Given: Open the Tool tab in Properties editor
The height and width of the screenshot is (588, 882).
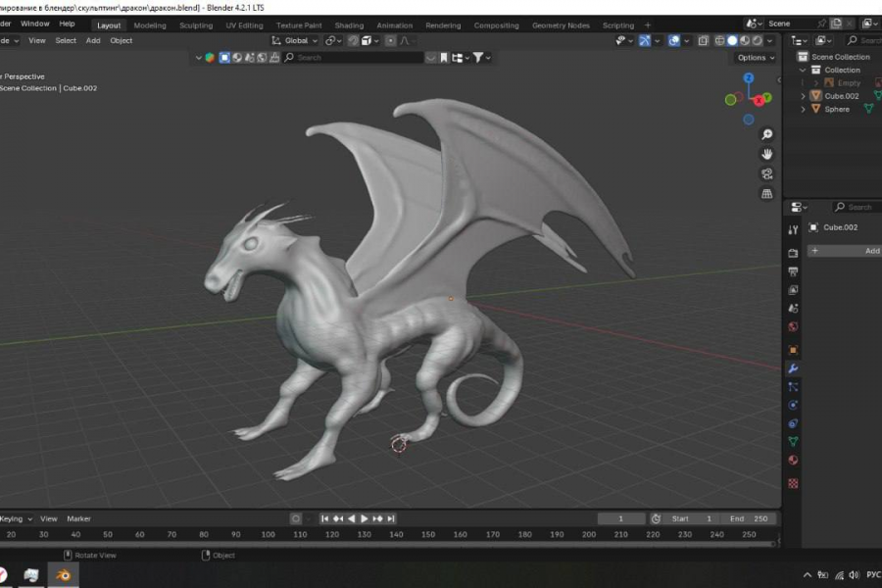Looking at the screenshot, I should click(x=793, y=229).
